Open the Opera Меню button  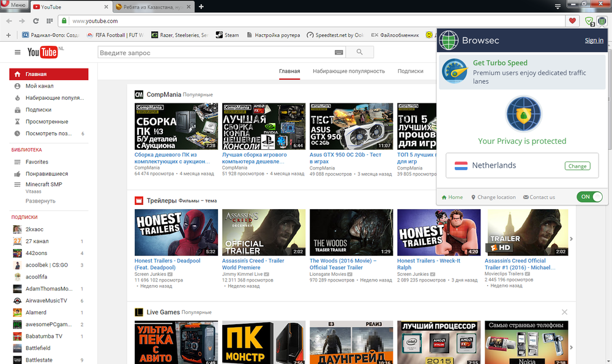pyautogui.click(x=14, y=5)
